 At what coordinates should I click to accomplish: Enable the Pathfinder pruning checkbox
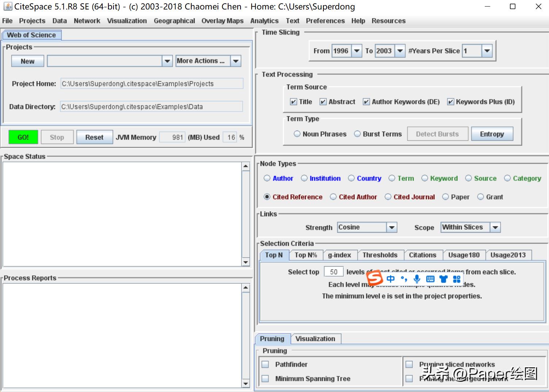(x=265, y=364)
